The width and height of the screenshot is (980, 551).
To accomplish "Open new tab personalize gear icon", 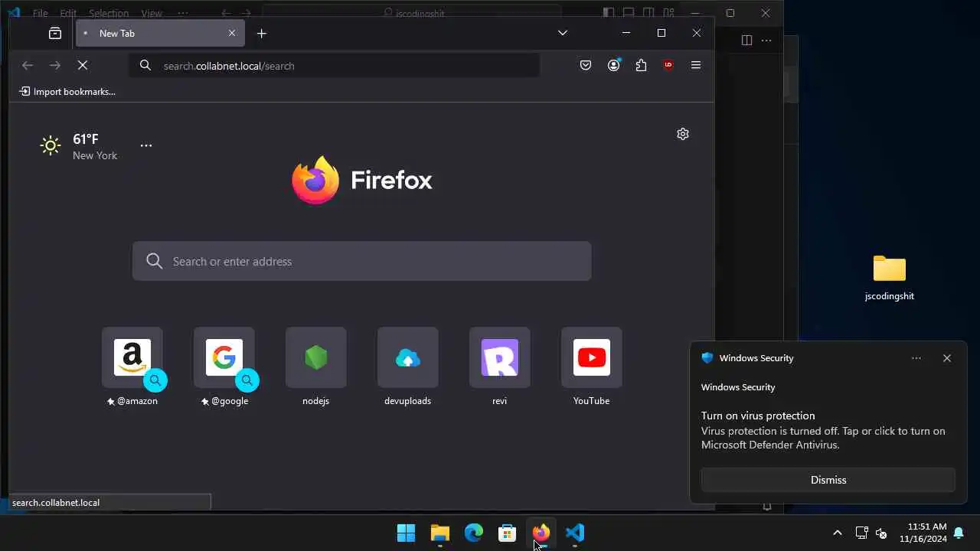I will click(683, 134).
